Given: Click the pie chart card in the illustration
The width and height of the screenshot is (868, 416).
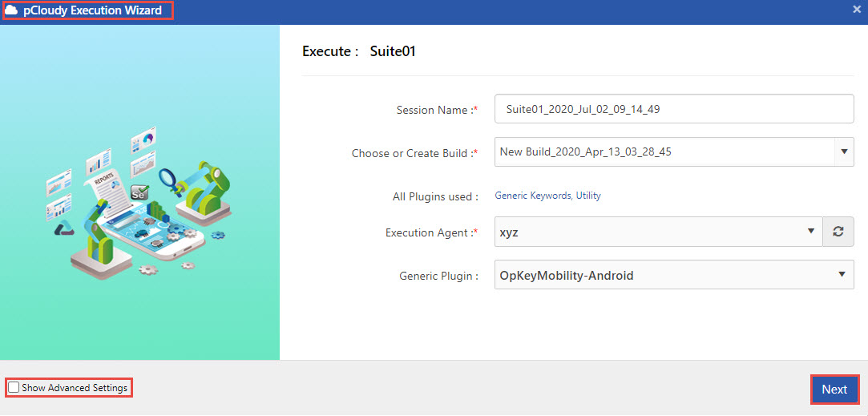Looking at the screenshot, I should tap(143, 139).
